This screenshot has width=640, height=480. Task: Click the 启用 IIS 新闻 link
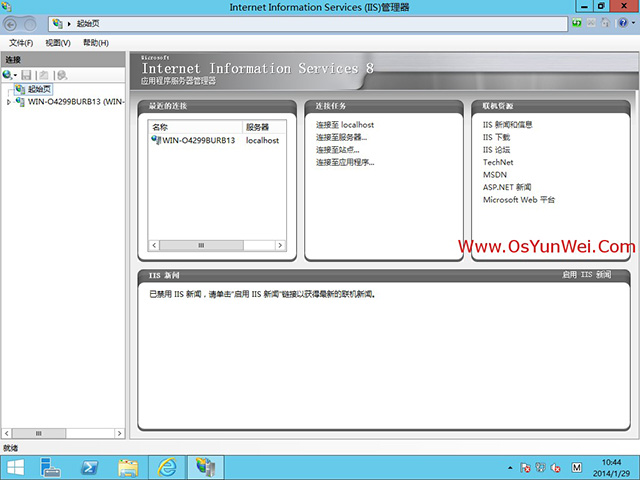(586, 273)
